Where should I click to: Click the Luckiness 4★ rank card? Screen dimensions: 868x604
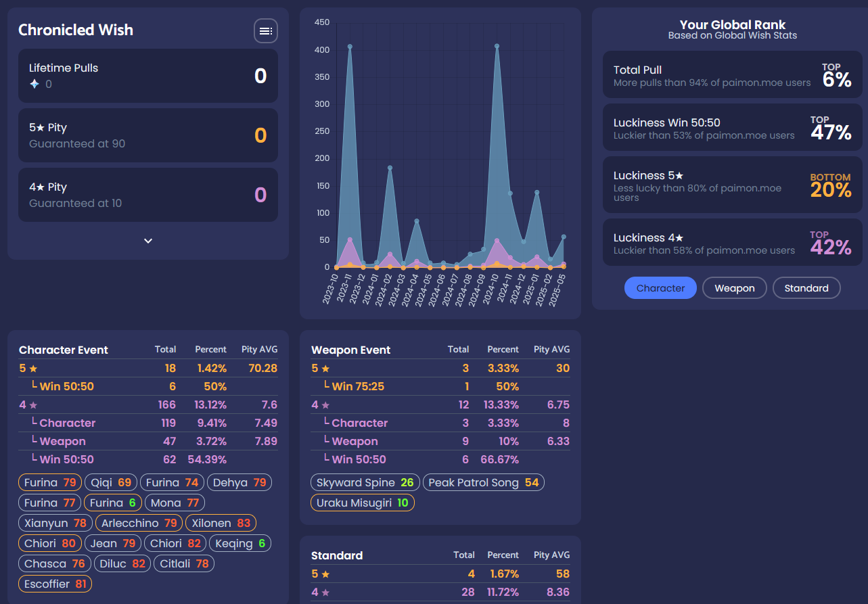pos(733,242)
